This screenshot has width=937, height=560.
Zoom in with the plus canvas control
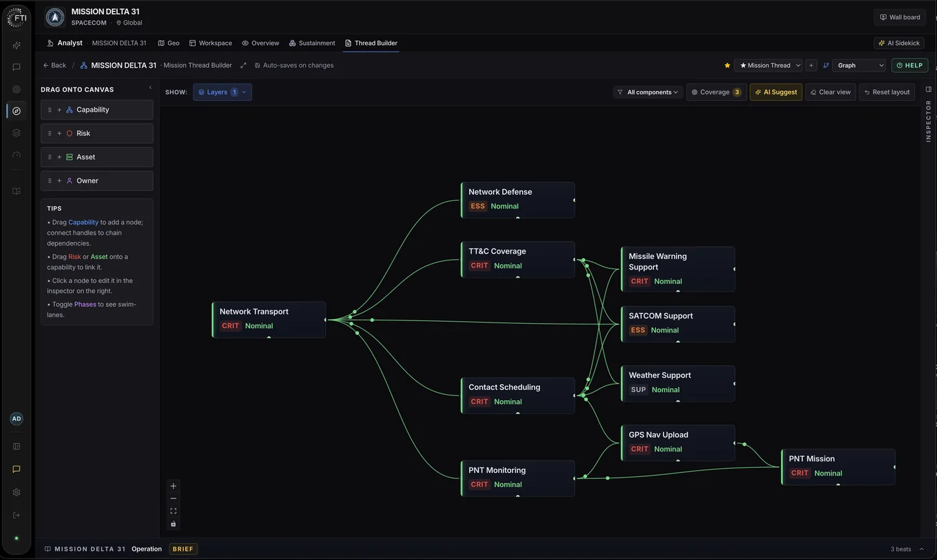tap(173, 486)
